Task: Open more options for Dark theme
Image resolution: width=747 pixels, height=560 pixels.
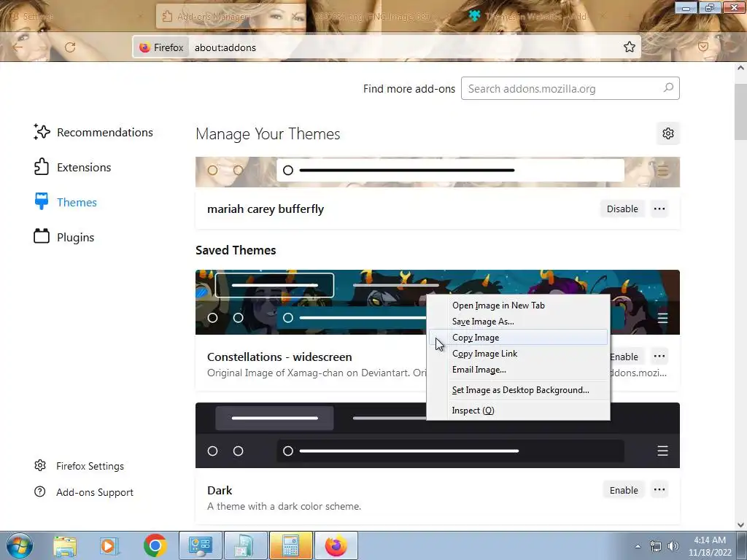Action: tap(659, 490)
